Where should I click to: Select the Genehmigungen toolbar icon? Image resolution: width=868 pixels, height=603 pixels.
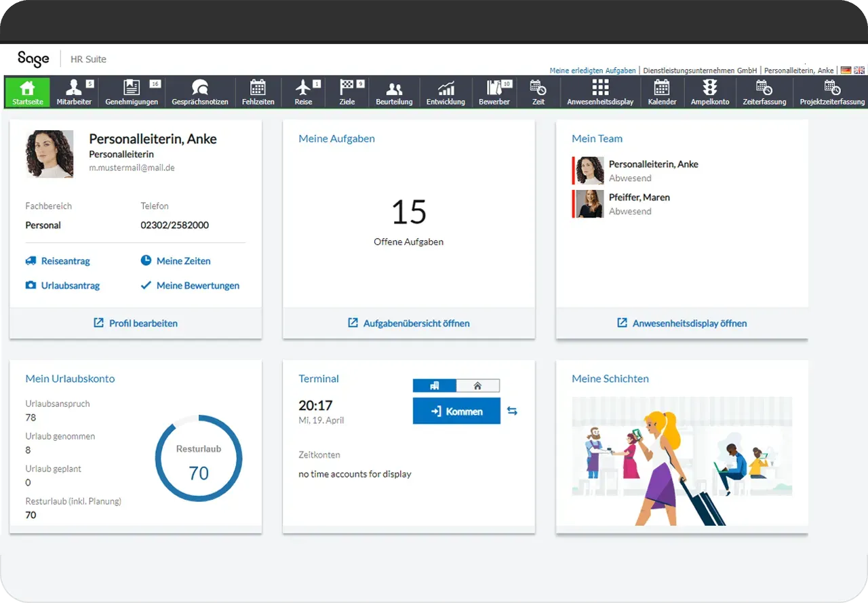pos(132,92)
